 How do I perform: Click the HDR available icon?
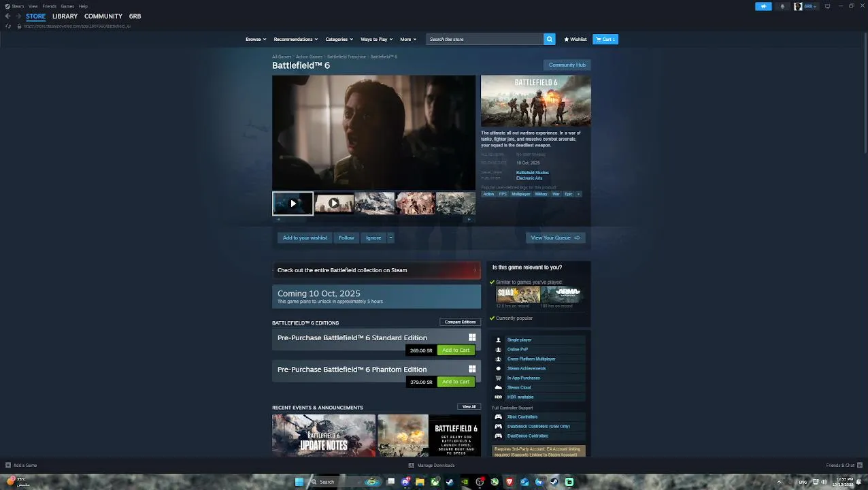point(498,397)
